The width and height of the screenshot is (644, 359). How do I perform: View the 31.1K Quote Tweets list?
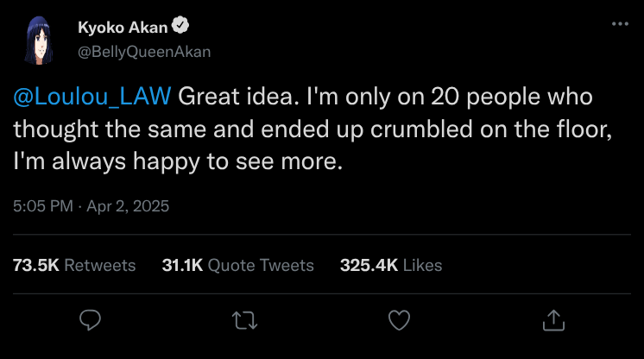tap(237, 265)
